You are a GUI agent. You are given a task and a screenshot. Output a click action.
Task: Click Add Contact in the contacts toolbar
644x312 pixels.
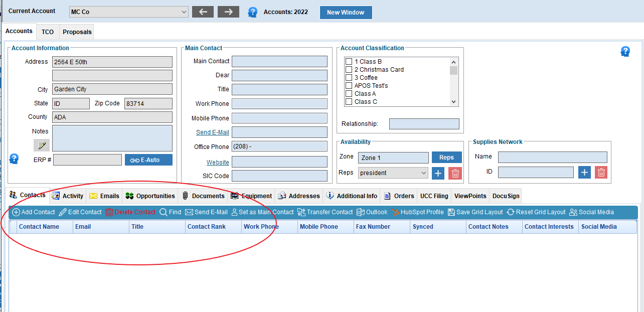[34, 212]
